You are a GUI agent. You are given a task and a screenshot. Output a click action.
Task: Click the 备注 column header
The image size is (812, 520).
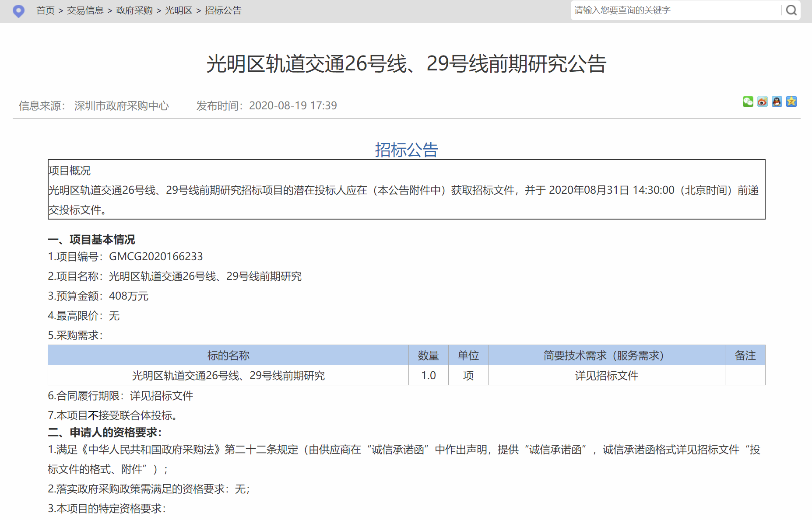[x=745, y=356]
